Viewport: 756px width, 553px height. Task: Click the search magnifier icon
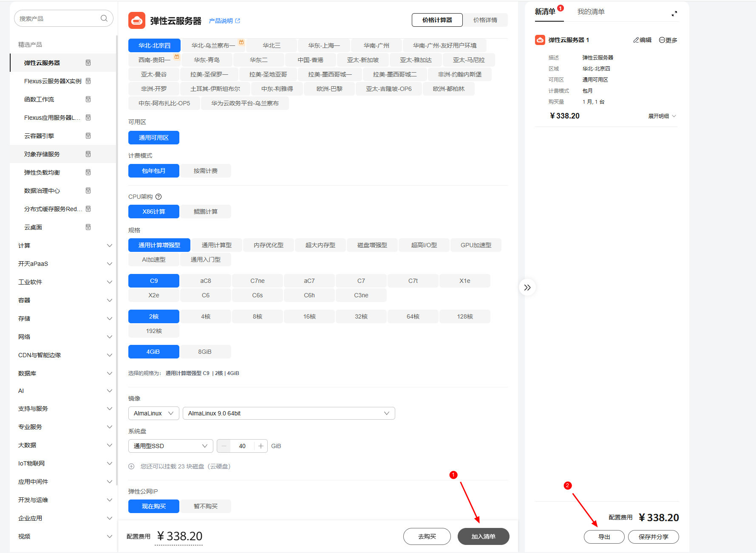[x=104, y=18]
